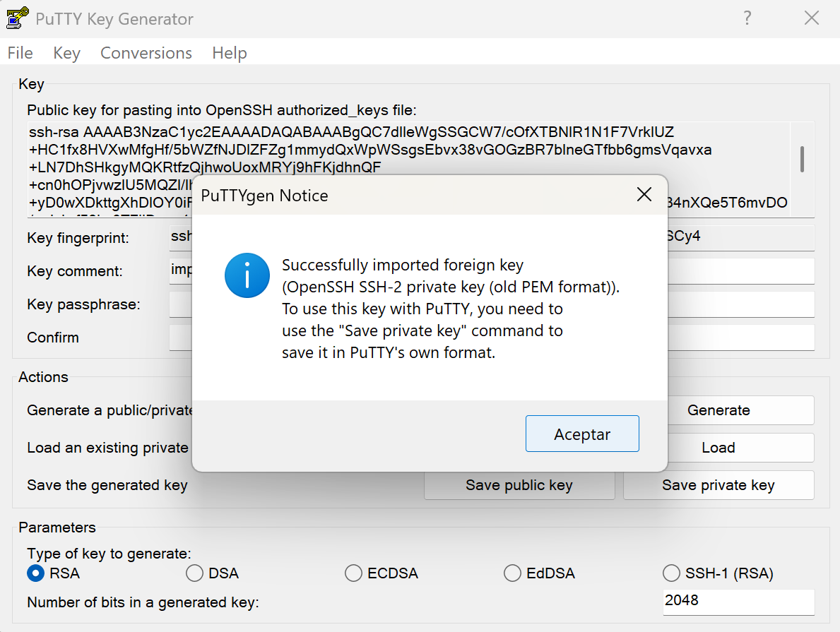The image size is (840, 632).
Task: Click the PuTTY Key Generator app icon
Action: [x=17, y=18]
